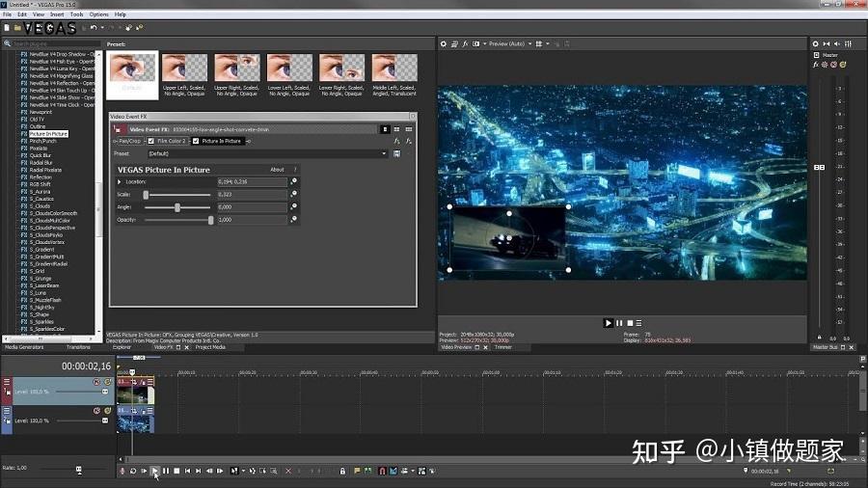868x488 pixels.
Task: Switch to the Transitions tab
Action: point(78,347)
